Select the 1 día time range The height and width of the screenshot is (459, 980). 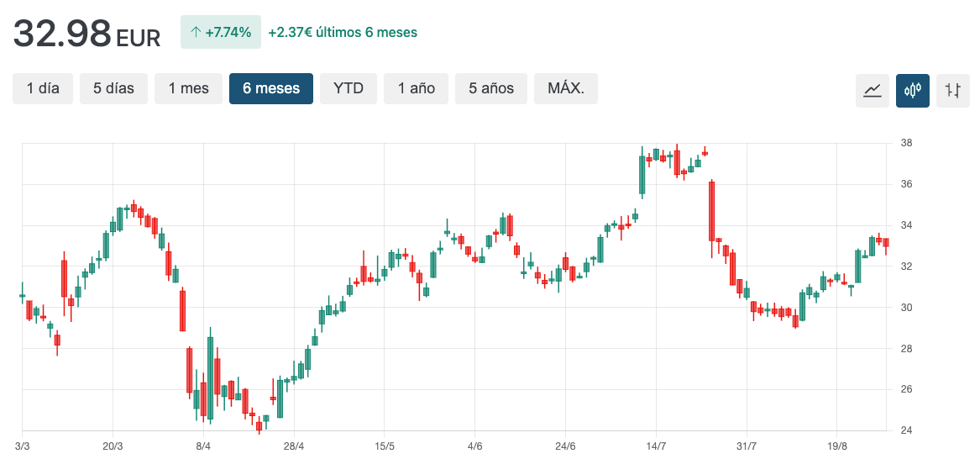[43, 88]
